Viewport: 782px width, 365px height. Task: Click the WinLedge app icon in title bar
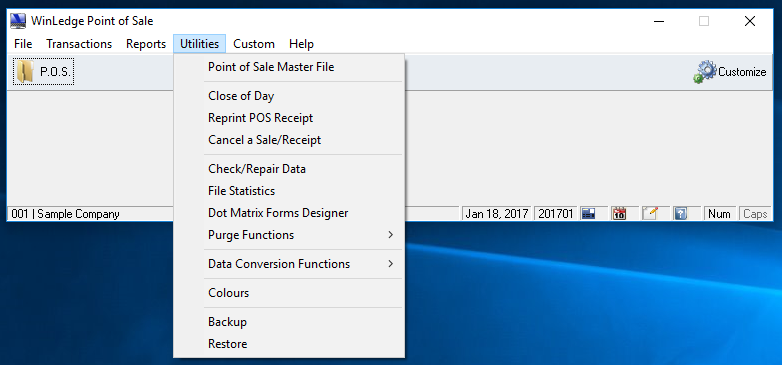tap(18, 21)
